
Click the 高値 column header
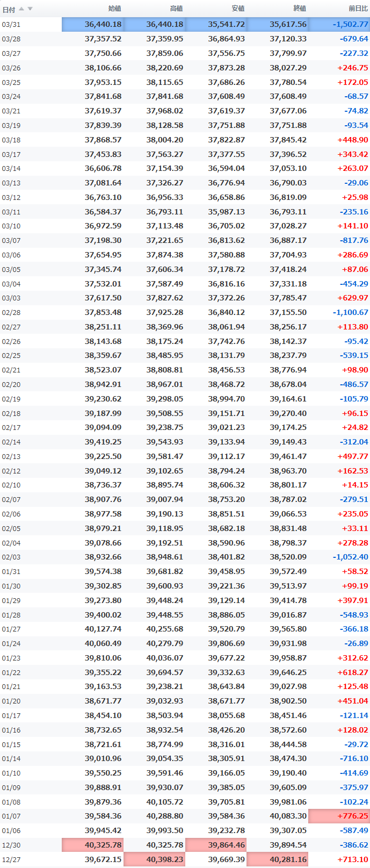click(176, 9)
